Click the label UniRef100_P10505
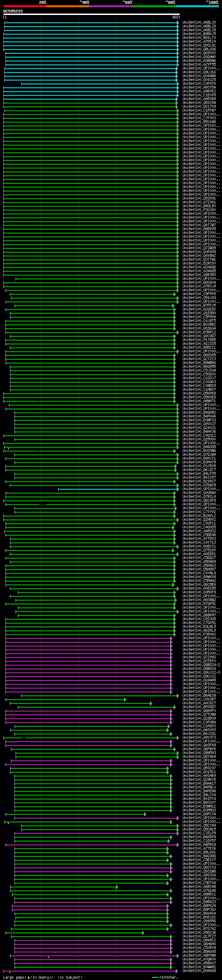222x980 pixels. (x=199, y=466)
